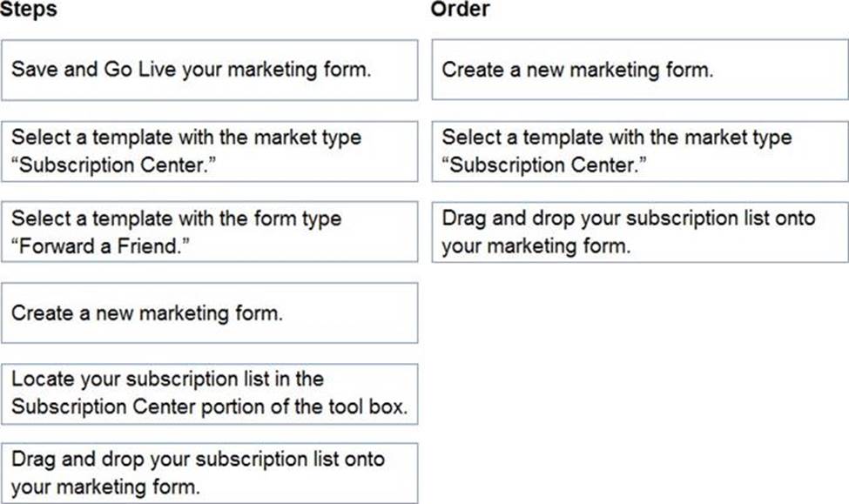
Task: Choose the first item in the Order list
Action: point(639,70)
